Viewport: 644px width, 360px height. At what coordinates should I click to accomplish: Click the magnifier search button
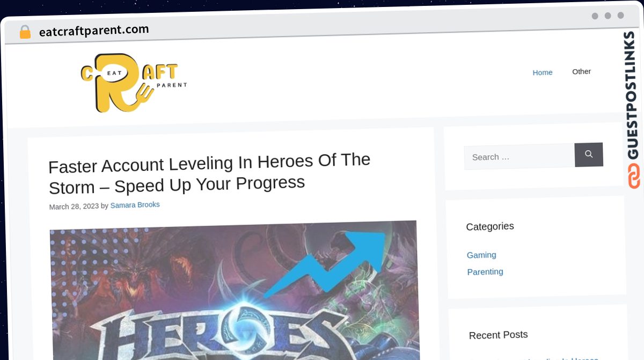[x=589, y=155]
